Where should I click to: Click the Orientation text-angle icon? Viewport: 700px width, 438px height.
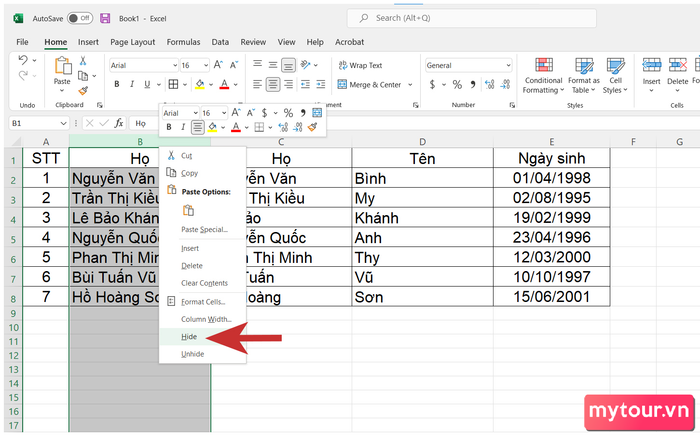click(x=306, y=65)
